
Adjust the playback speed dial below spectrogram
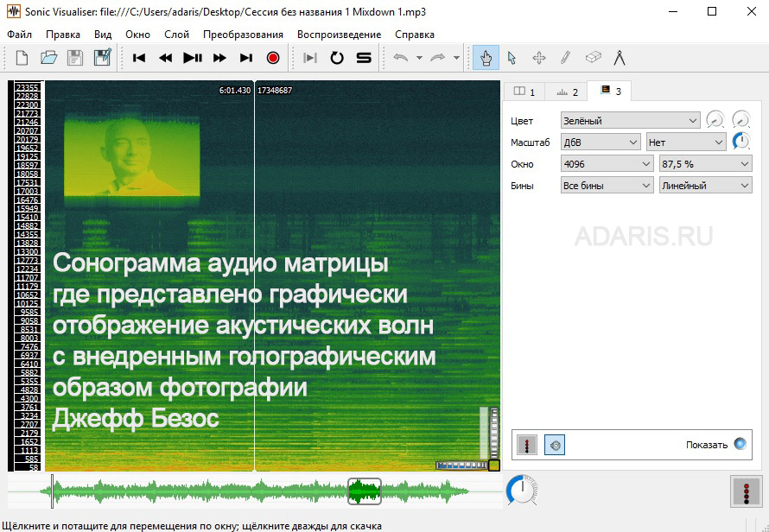(x=521, y=490)
